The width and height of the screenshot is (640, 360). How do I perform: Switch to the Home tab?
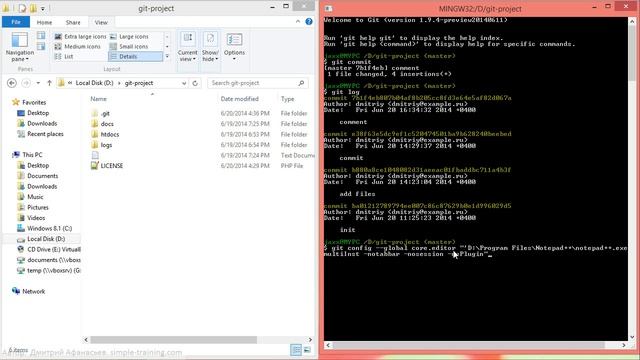tap(44, 22)
